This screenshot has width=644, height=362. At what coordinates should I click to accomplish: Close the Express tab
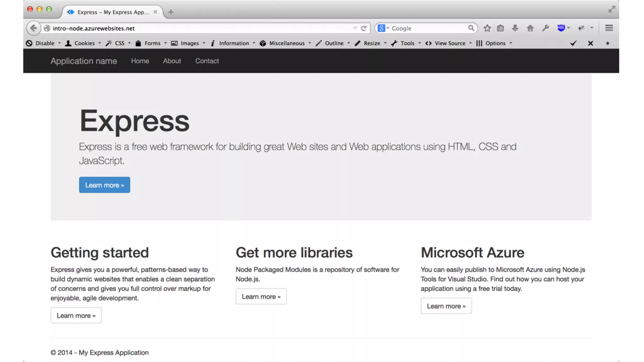155,12
